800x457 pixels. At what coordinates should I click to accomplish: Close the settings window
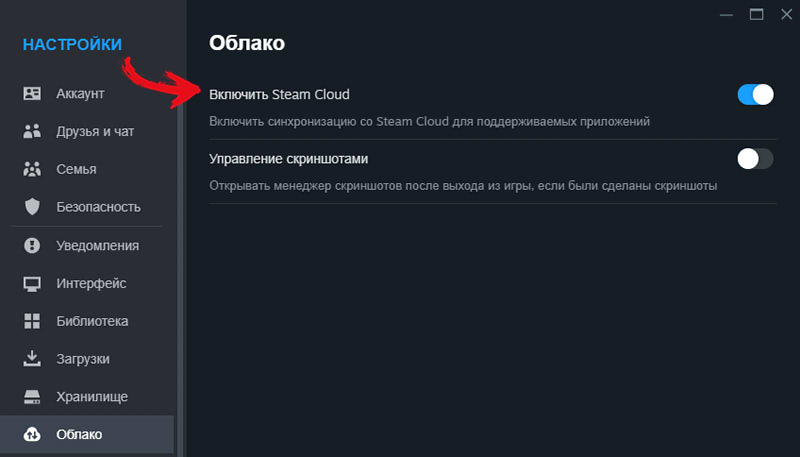pyautogui.click(x=786, y=15)
